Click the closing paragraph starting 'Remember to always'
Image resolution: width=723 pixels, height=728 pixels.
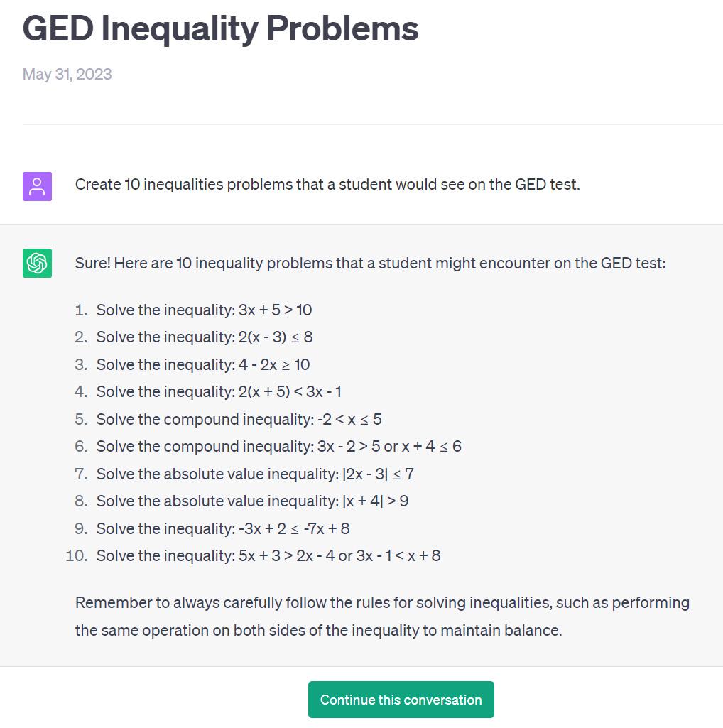382,616
